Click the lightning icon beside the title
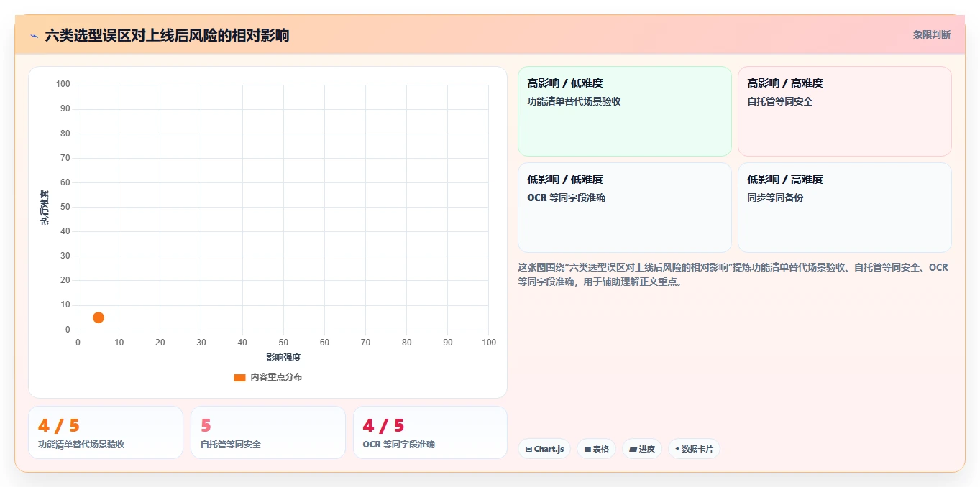 click(34, 35)
